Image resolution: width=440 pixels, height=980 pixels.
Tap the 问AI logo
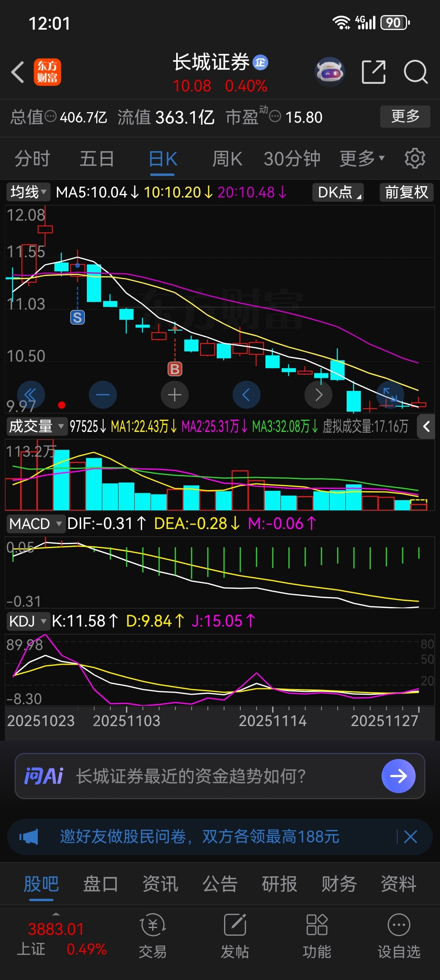click(x=44, y=776)
